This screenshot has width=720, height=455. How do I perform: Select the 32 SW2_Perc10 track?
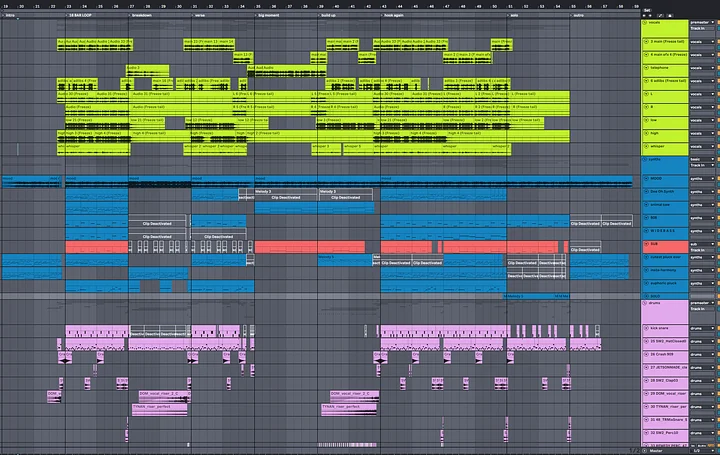pos(664,435)
